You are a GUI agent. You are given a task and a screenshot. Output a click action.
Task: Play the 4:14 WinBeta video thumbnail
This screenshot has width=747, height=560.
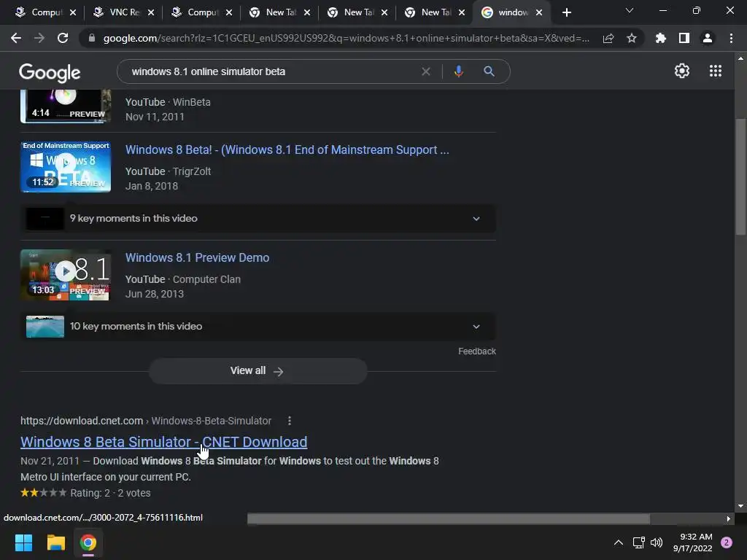tap(66, 106)
